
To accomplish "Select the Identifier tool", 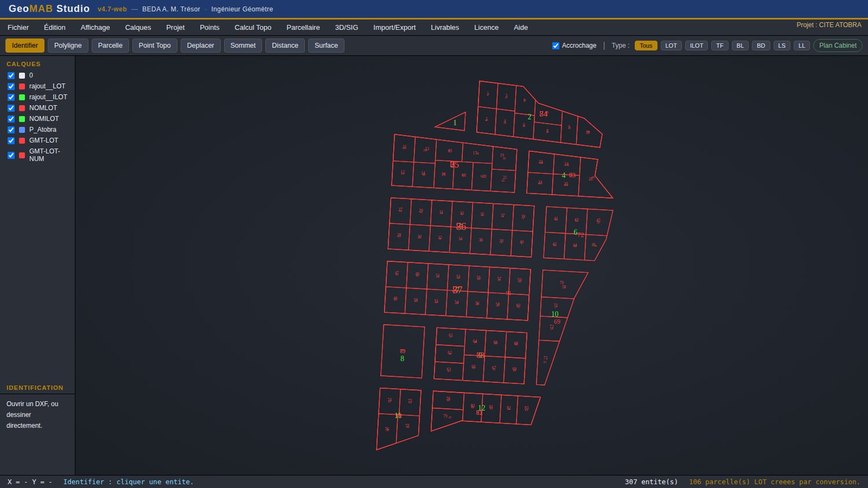I will [x=25, y=45].
